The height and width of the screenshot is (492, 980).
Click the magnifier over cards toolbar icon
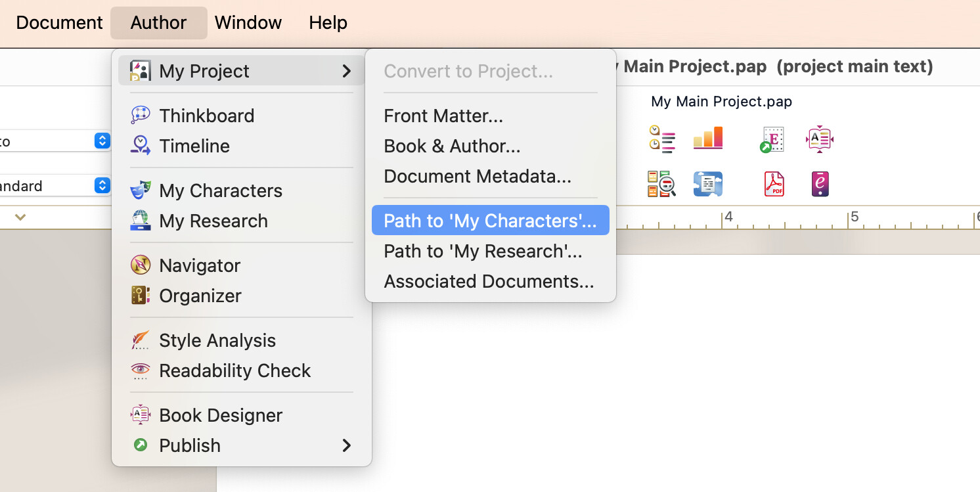pos(661,184)
